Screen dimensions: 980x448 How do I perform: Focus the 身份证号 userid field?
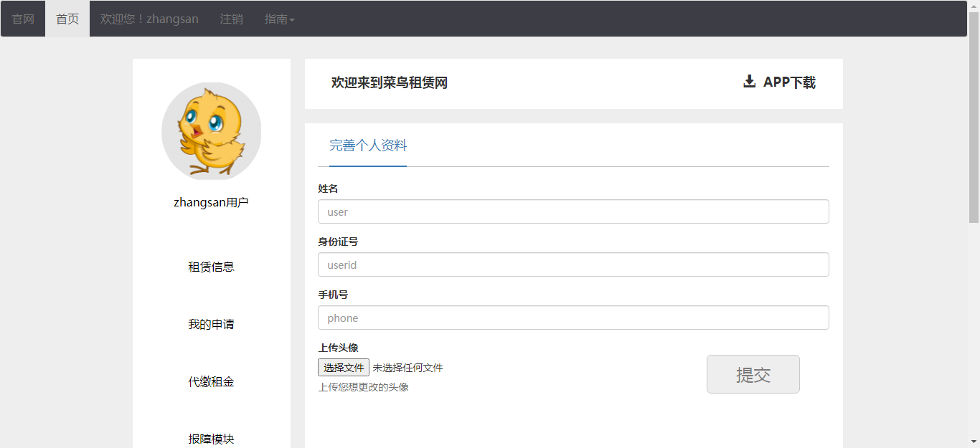click(x=573, y=264)
